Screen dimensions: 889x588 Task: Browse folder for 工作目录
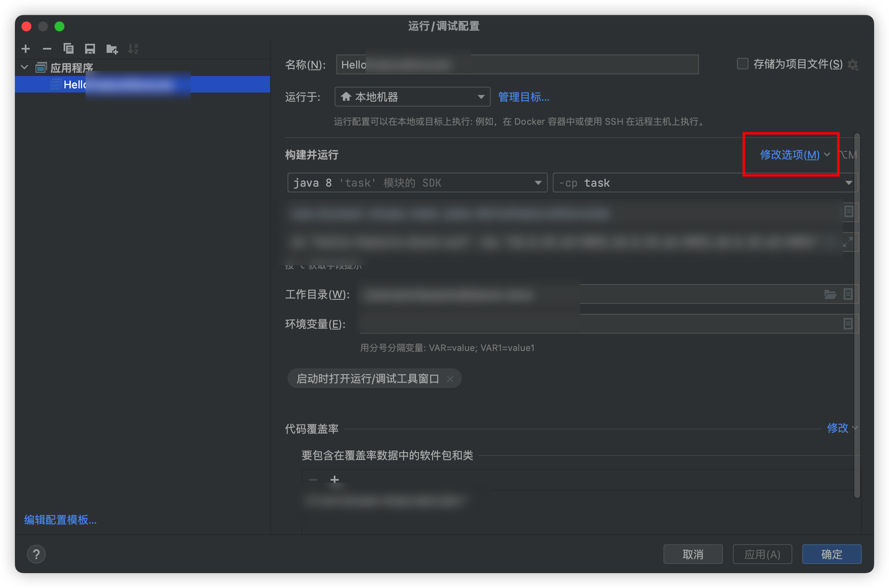coord(830,294)
